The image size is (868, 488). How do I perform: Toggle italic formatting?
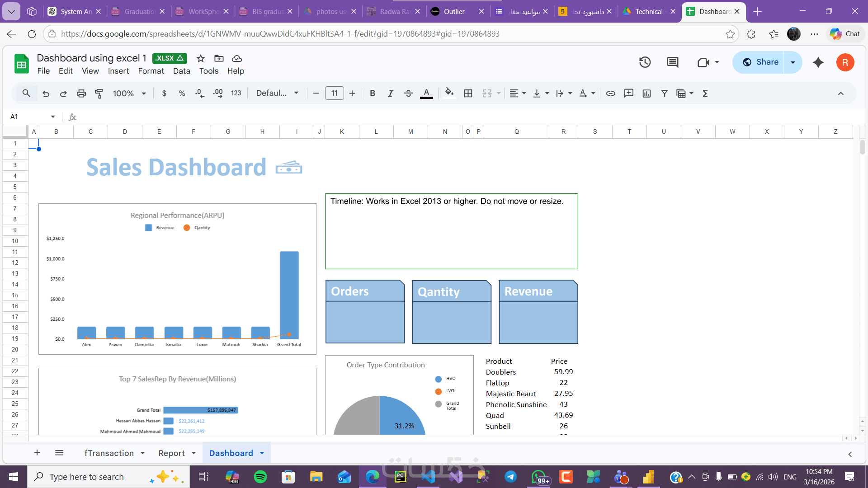pos(390,94)
